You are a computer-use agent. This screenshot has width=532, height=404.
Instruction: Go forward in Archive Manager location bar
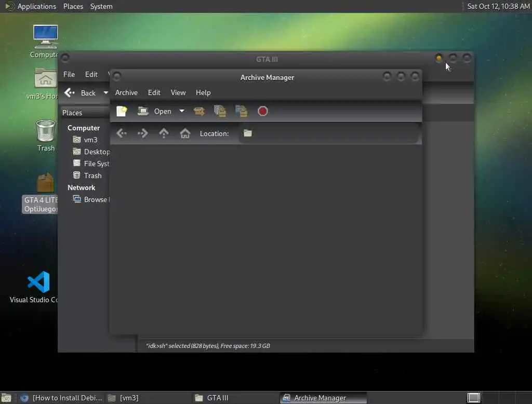pos(142,133)
